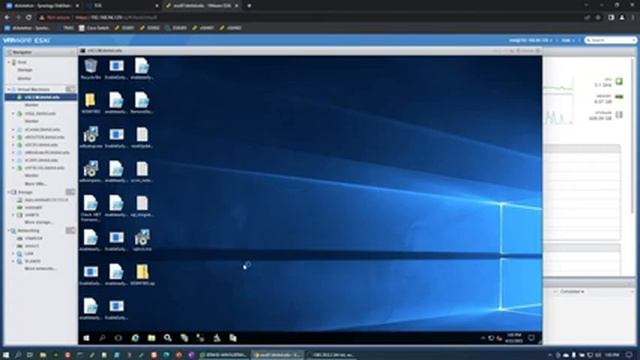Screen dimensions: 640x360
Task: Open a new browser tab
Action: [x=249, y=6]
